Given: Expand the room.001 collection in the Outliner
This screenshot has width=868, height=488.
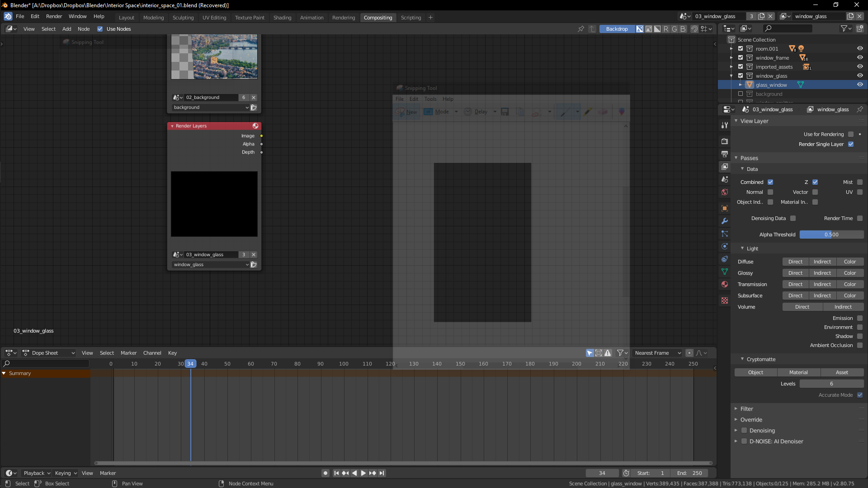Looking at the screenshot, I should tap(731, 49).
